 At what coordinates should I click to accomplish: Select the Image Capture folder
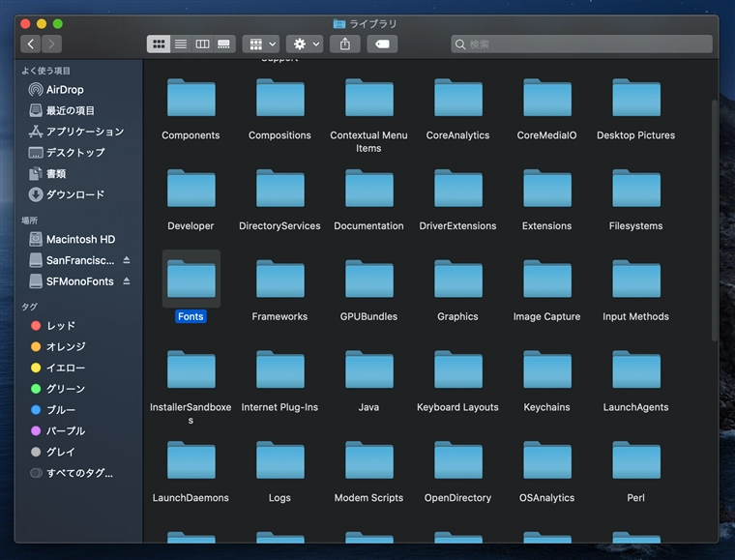(547, 280)
